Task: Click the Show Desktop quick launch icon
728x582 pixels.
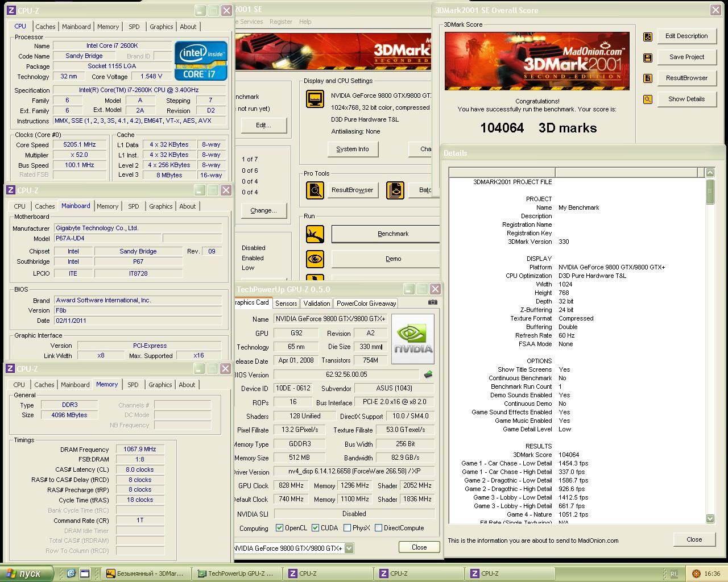Action: coord(84,573)
